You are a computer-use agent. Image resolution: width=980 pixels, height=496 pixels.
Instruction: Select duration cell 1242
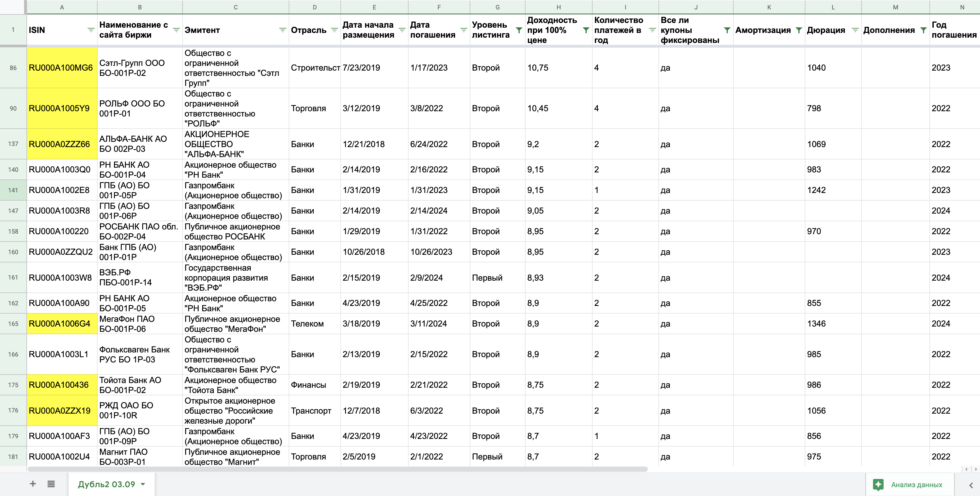(x=833, y=190)
